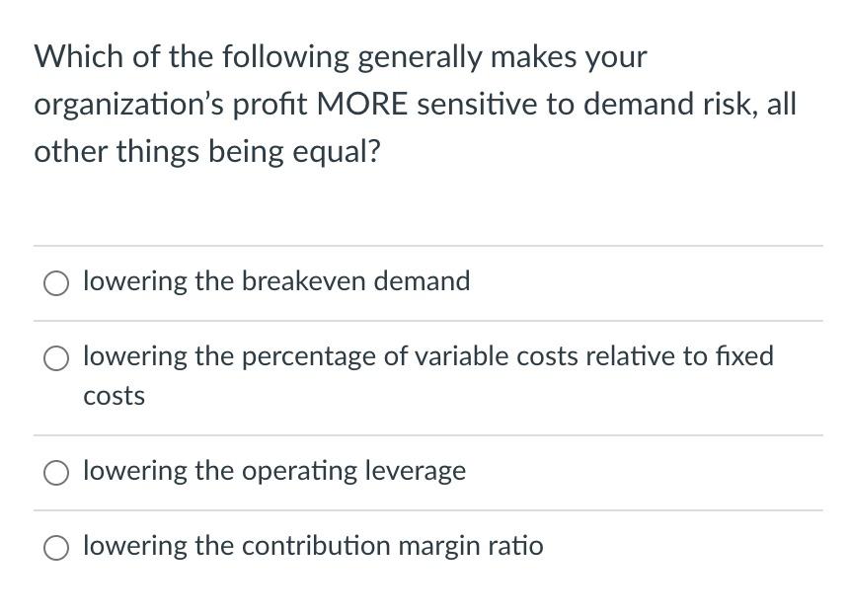The image size is (849, 616).
Task: Pick lowering the contribution margin ratio option
Action: tap(56, 546)
